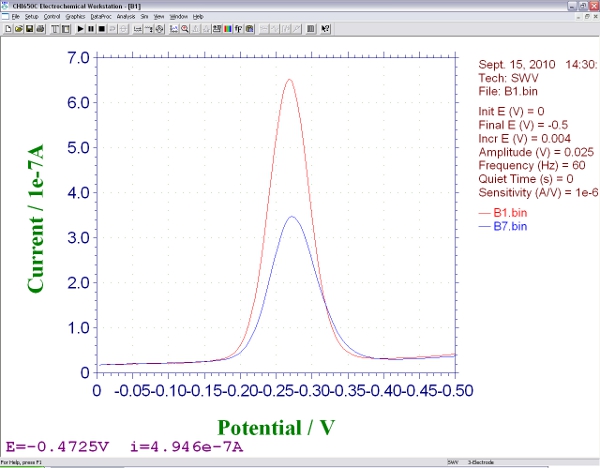Open the font settings icon
Viewport: 600px width, 468px height.
click(x=239, y=29)
